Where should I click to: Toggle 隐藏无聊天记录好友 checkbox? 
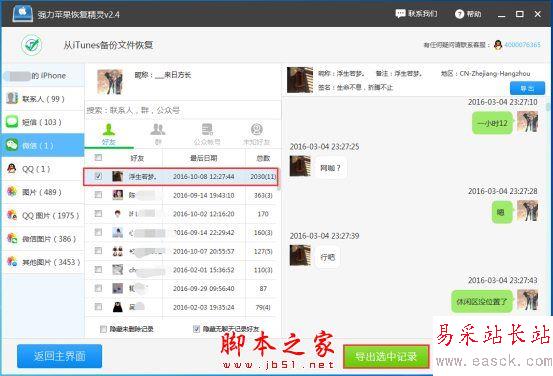(196, 329)
